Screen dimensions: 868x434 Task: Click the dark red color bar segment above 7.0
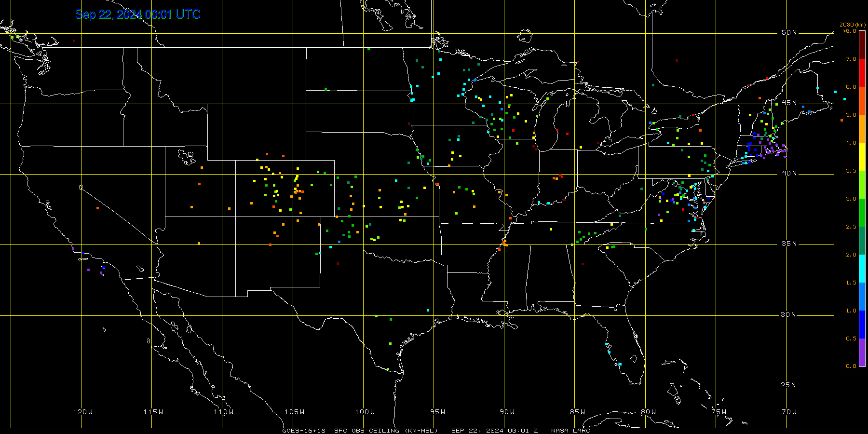pos(862,45)
